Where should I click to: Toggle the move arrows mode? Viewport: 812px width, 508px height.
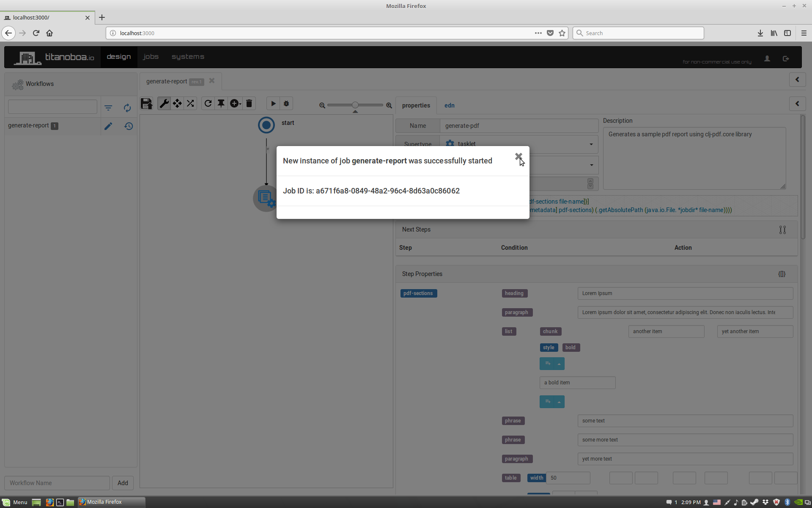(177, 104)
